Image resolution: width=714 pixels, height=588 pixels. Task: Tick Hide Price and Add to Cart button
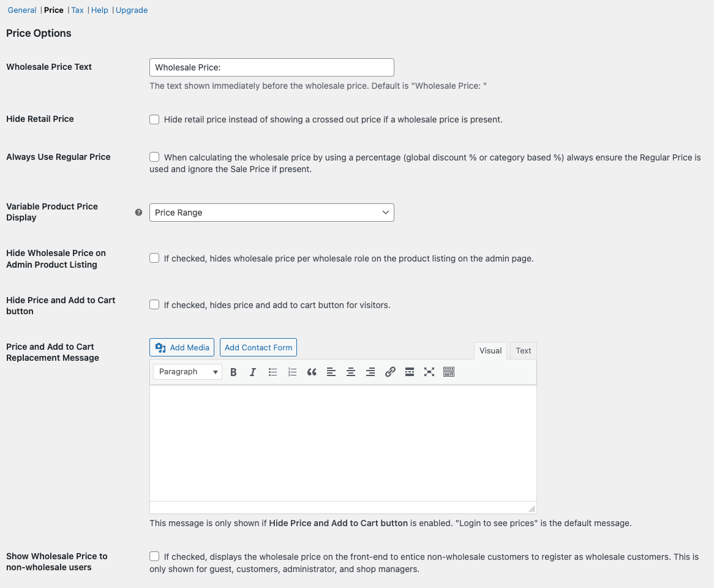pos(154,305)
